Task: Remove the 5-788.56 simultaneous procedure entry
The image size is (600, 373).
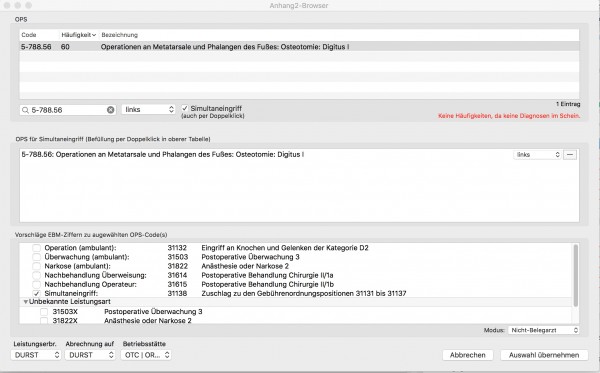Action: (x=570, y=155)
